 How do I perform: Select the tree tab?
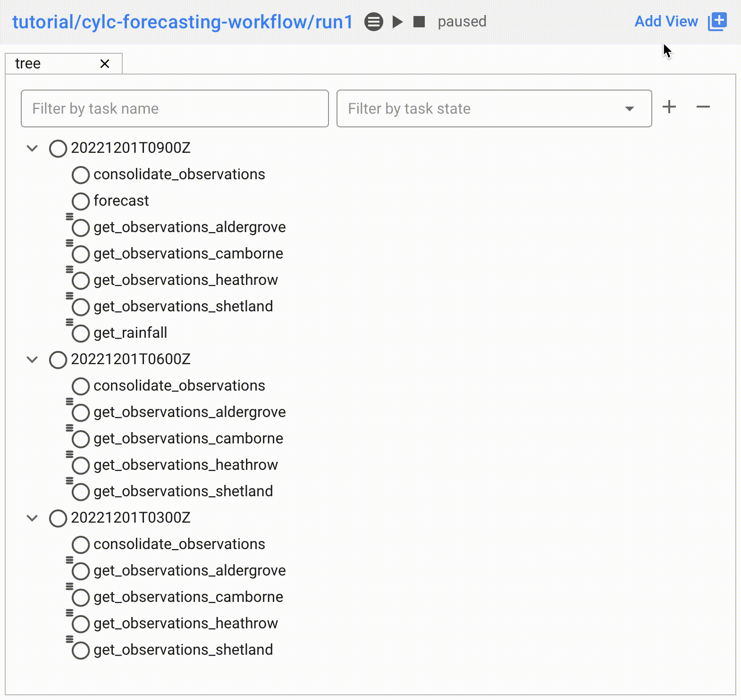tap(28, 64)
